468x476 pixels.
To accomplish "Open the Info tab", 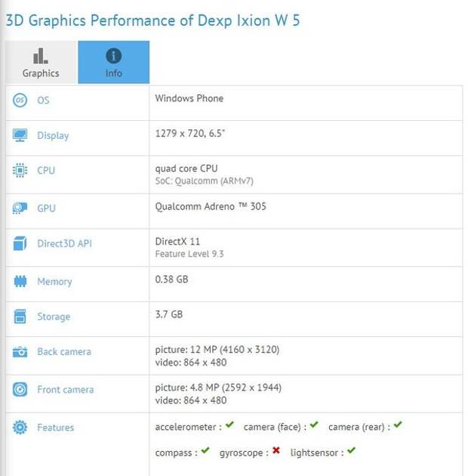I will click(114, 62).
